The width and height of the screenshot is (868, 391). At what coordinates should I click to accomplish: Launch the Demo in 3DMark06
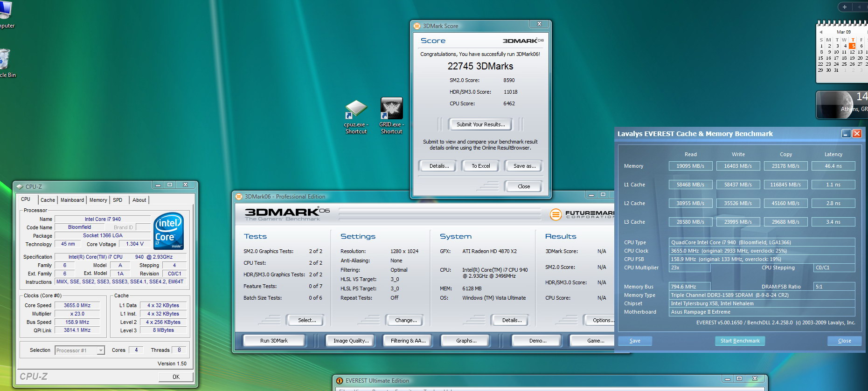537,341
